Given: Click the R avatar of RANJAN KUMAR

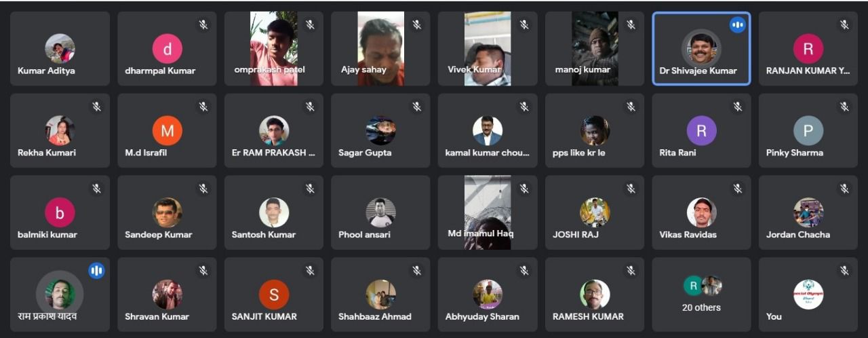Looking at the screenshot, I should click(808, 49).
